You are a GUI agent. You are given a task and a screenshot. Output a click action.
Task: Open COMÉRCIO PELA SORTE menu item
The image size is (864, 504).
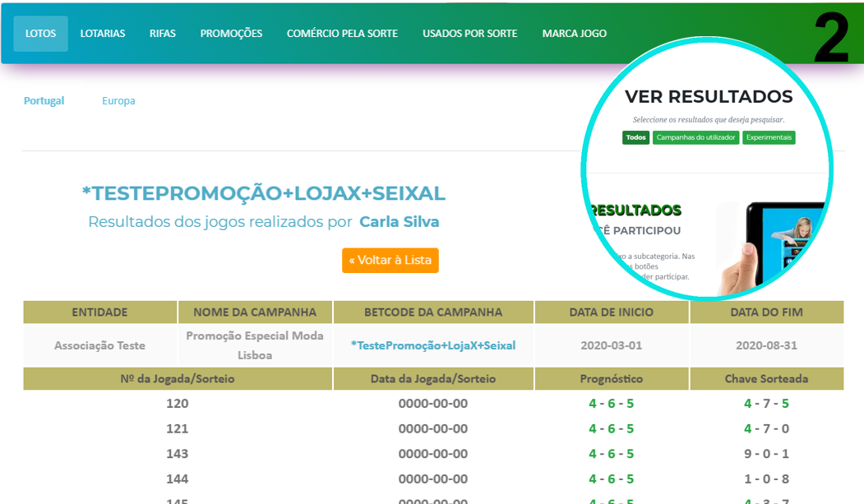pyautogui.click(x=342, y=34)
